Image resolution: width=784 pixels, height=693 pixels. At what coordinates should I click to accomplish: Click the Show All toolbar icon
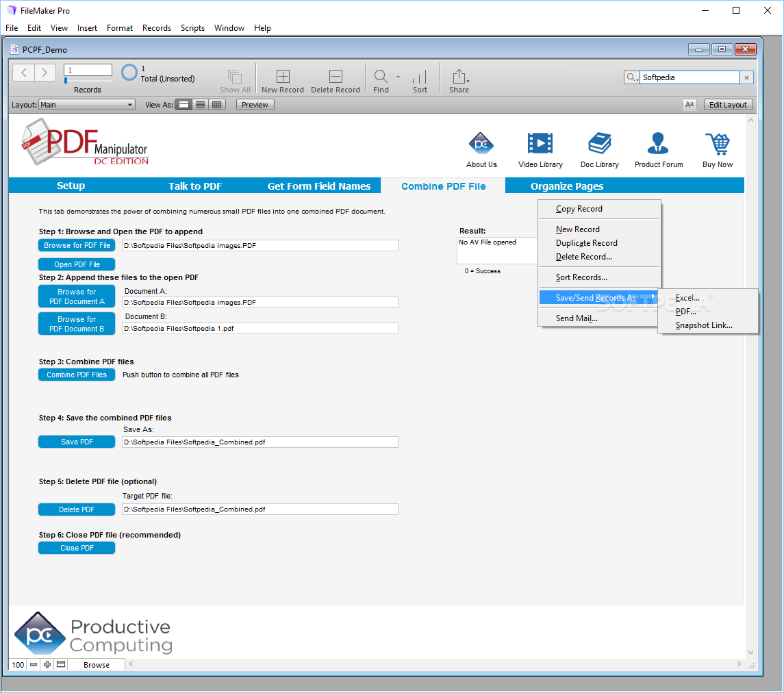[x=235, y=77]
